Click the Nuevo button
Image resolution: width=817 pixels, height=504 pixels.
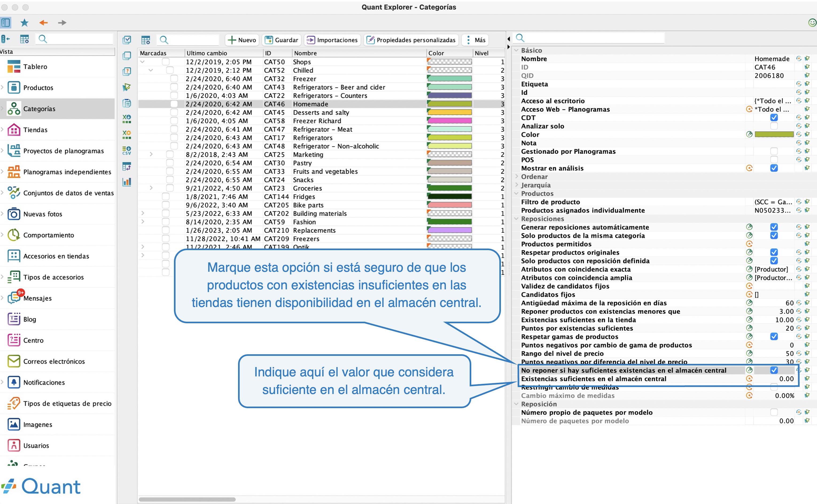pos(242,40)
